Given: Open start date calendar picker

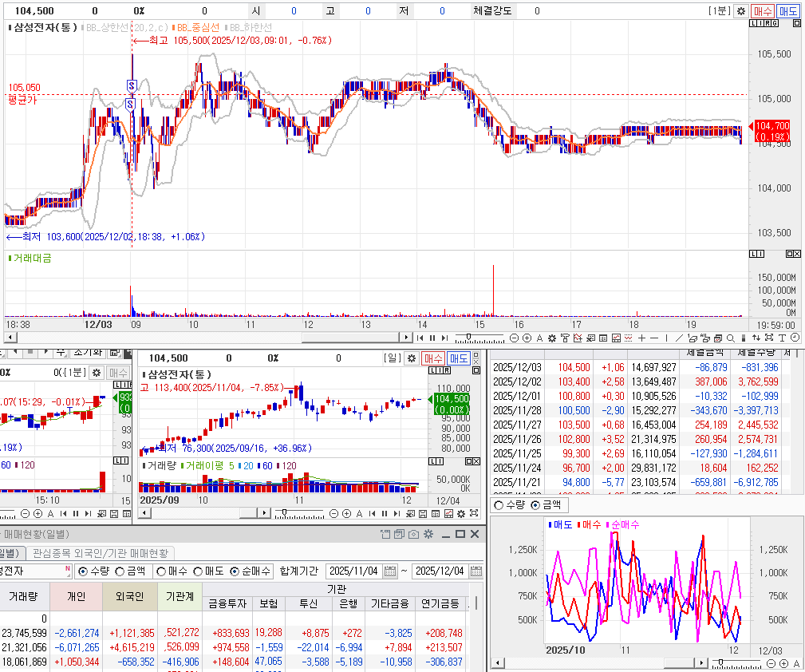Looking at the screenshot, I should point(390,571).
